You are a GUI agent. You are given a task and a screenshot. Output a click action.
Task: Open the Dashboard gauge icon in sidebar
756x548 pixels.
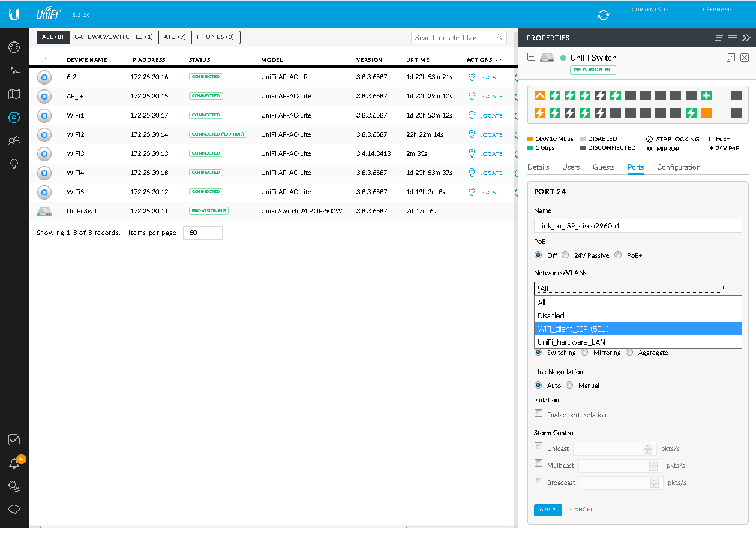click(14, 47)
